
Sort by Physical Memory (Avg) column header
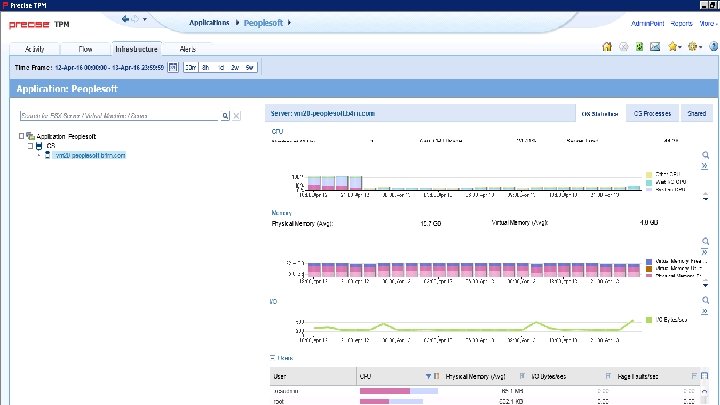click(x=476, y=376)
